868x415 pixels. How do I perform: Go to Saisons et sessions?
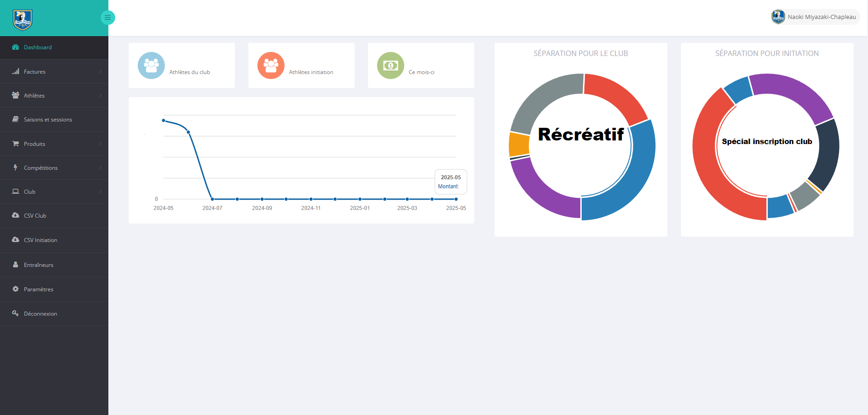tap(48, 120)
